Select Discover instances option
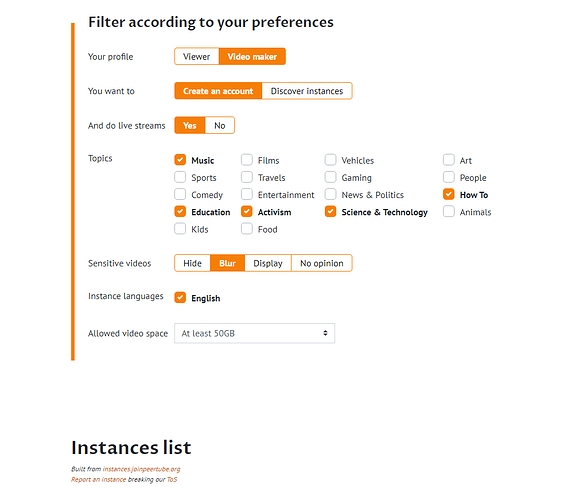 click(307, 91)
